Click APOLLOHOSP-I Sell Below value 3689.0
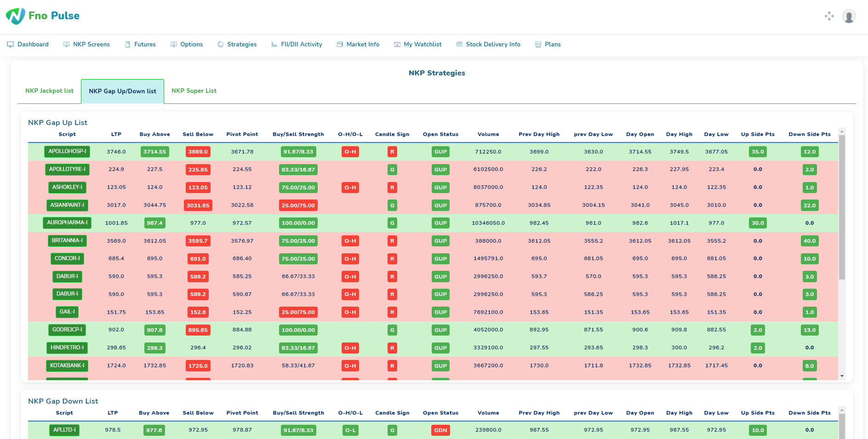 (198, 152)
